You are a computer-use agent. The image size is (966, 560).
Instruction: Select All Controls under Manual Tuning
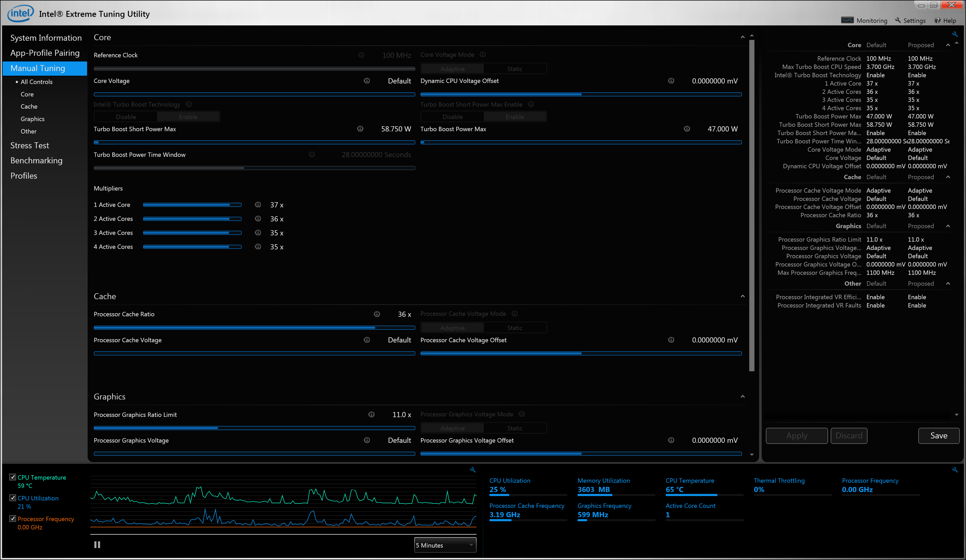click(36, 82)
